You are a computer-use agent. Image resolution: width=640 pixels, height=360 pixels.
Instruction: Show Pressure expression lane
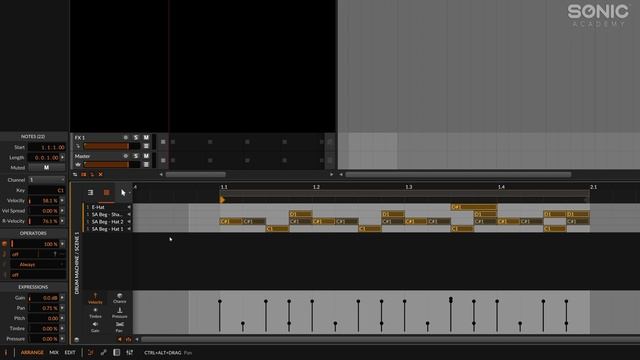120,313
